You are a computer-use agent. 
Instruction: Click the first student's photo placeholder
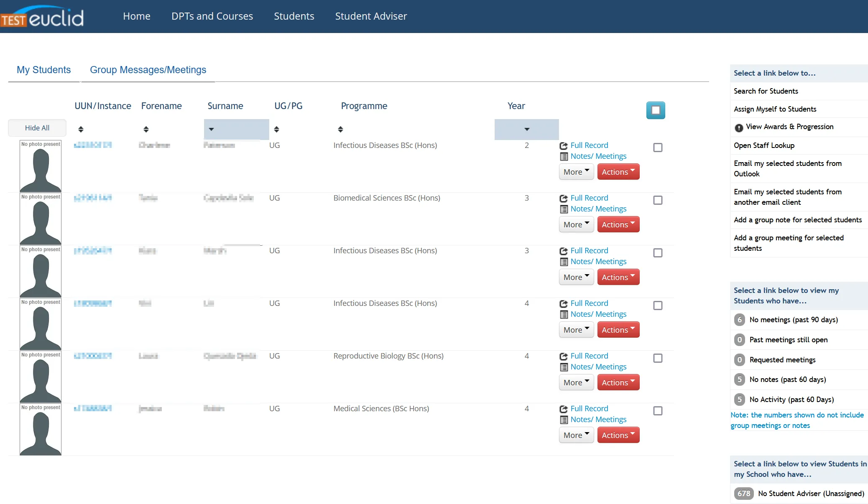[x=41, y=166]
